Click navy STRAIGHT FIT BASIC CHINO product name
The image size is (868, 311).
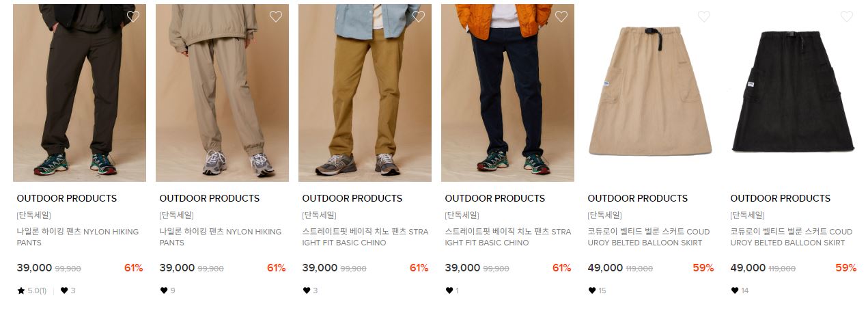pyautogui.click(x=508, y=237)
